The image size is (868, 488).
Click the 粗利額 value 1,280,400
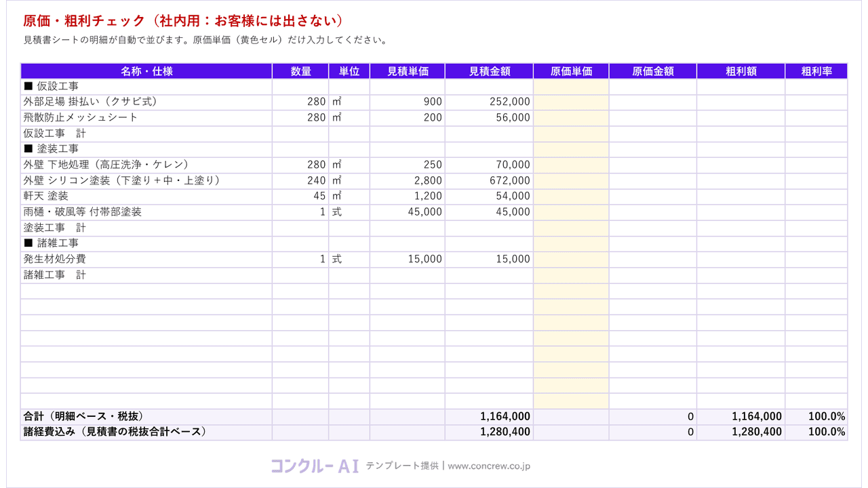pyautogui.click(x=741, y=432)
